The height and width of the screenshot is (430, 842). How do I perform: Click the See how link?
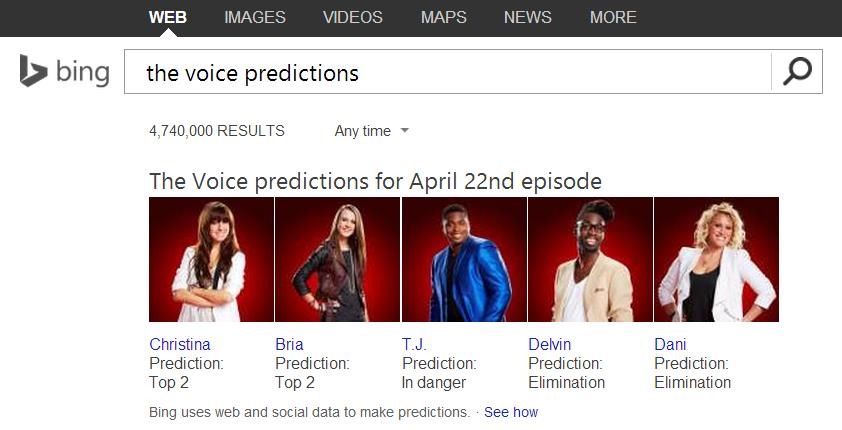click(x=511, y=412)
